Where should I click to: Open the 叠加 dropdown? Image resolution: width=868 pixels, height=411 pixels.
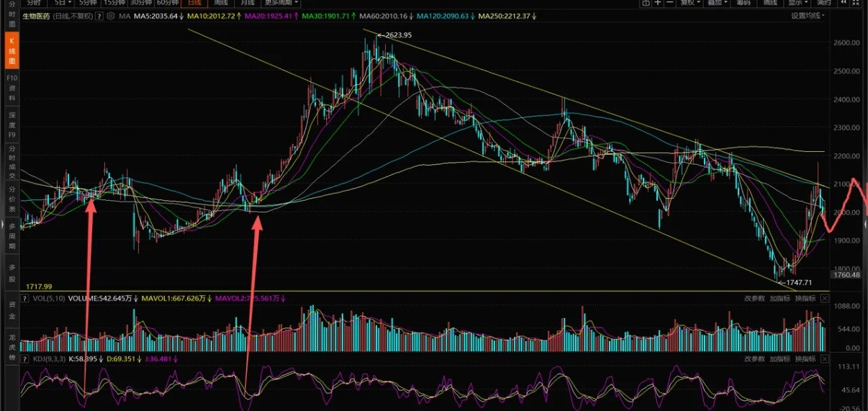(x=717, y=3)
